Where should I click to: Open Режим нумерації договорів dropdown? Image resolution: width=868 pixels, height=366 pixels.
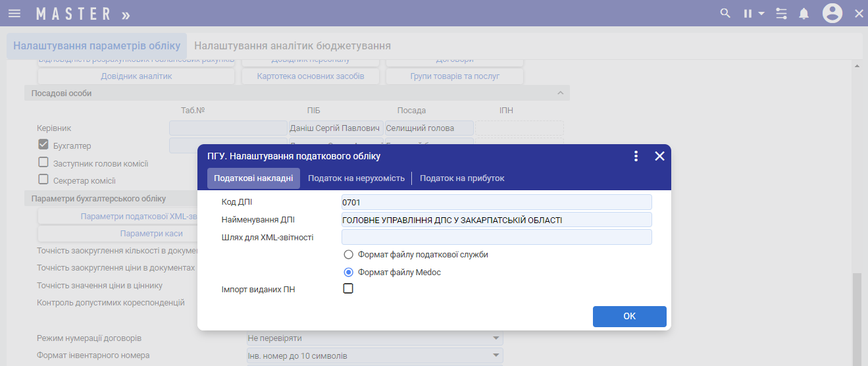[495, 338]
